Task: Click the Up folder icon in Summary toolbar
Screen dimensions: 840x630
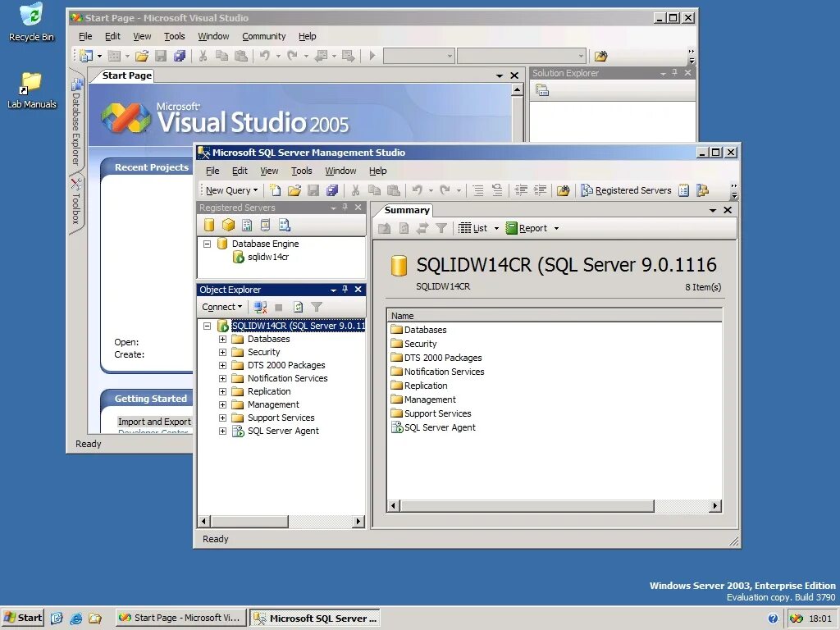Action: (384, 228)
